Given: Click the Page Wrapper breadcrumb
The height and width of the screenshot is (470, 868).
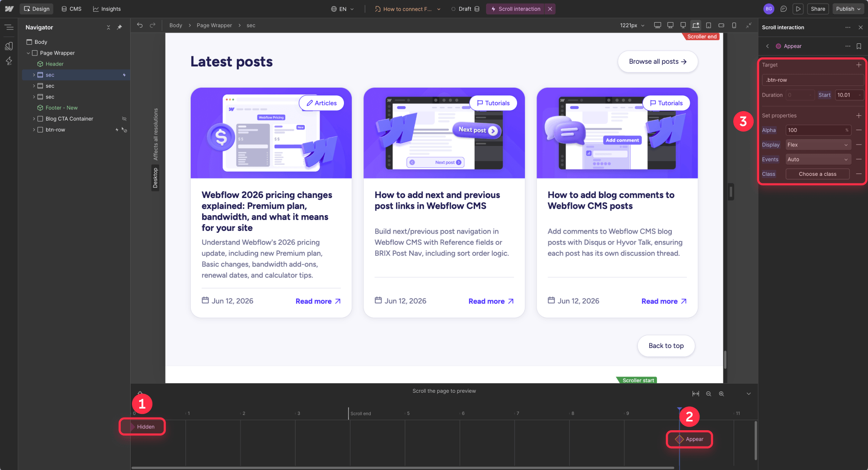Looking at the screenshot, I should pyautogui.click(x=214, y=25).
